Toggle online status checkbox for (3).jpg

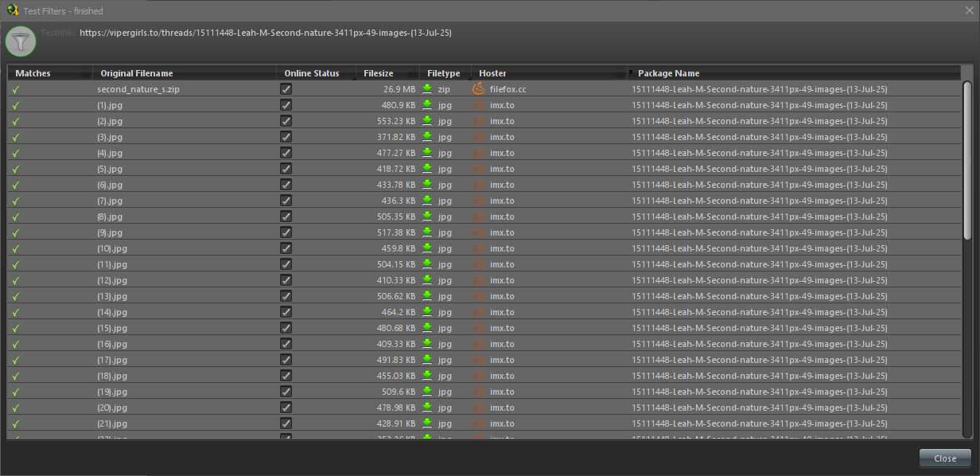click(x=286, y=137)
